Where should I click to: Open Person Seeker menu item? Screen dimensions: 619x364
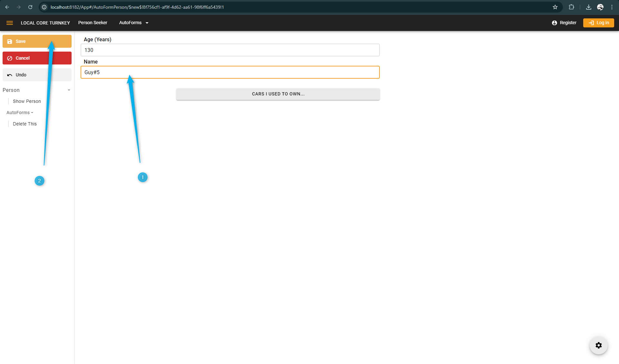click(x=93, y=23)
